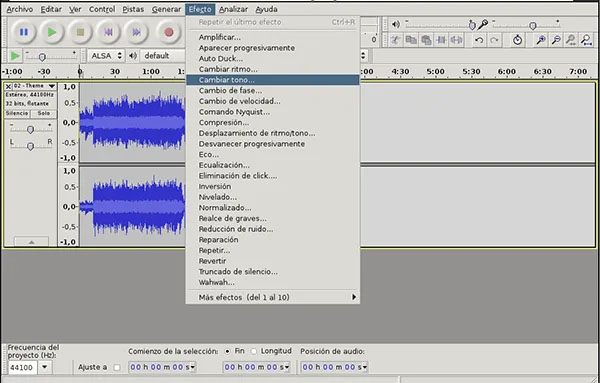Screen dimensions: 600x383
Task: Click the sync-lock clock icon
Action: 517,40
